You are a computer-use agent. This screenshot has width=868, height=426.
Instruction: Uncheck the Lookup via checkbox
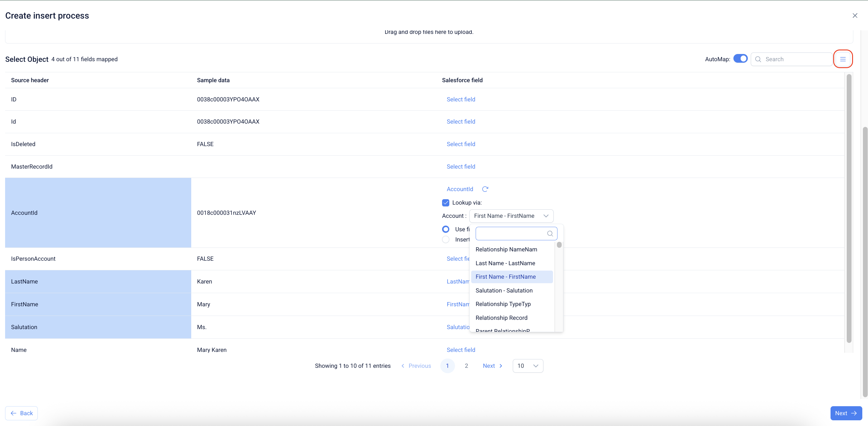pyautogui.click(x=445, y=203)
